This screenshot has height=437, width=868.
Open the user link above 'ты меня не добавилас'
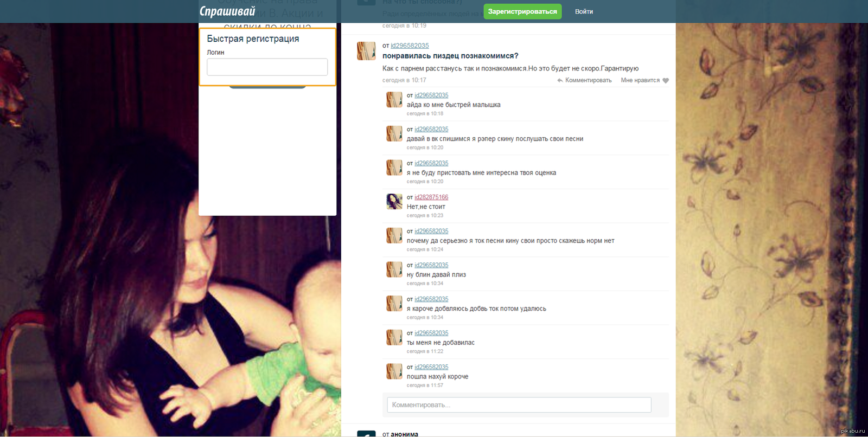pyautogui.click(x=431, y=333)
